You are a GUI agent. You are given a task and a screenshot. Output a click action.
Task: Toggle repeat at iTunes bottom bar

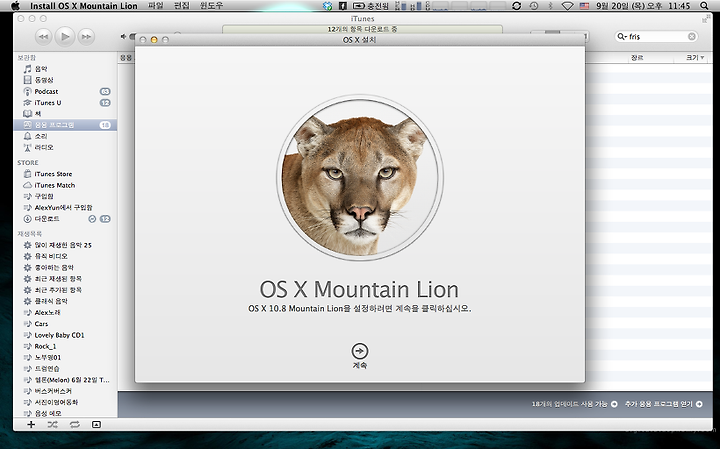74,425
